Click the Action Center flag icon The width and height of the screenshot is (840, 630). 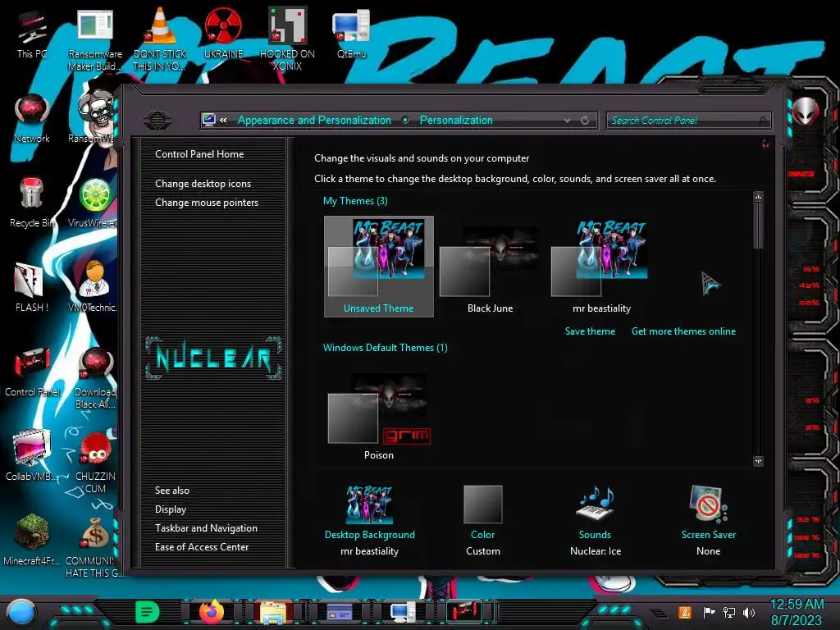(709, 612)
